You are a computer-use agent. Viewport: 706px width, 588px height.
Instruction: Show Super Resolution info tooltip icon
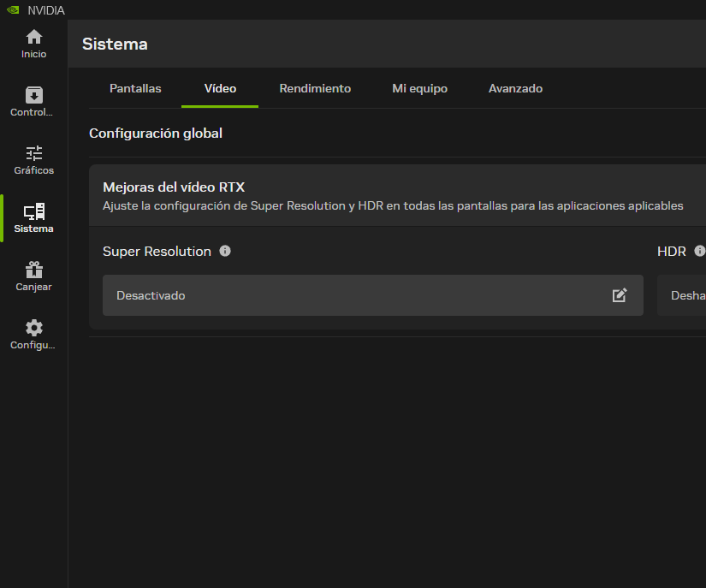point(225,251)
